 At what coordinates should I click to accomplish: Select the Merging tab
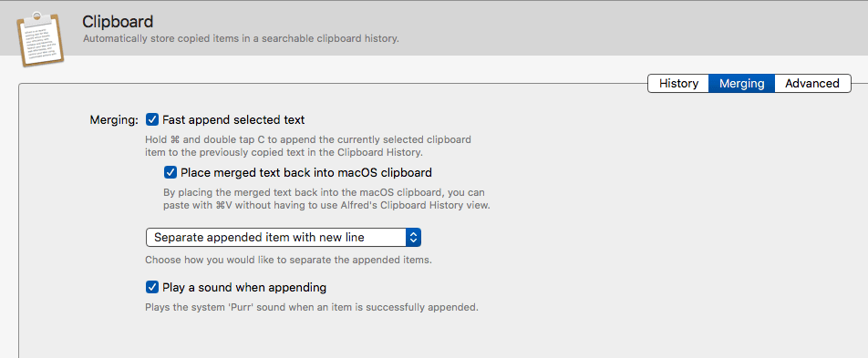tap(742, 84)
